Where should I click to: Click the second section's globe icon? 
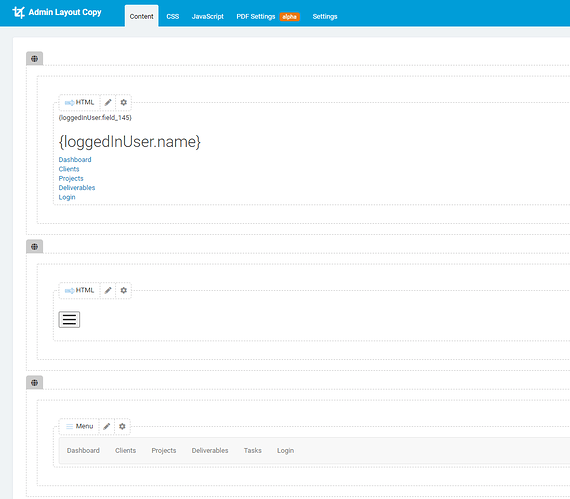click(35, 247)
